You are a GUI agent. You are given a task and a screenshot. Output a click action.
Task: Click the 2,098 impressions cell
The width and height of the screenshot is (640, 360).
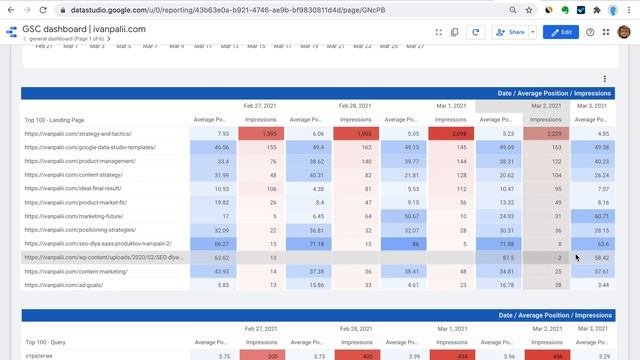click(451, 133)
